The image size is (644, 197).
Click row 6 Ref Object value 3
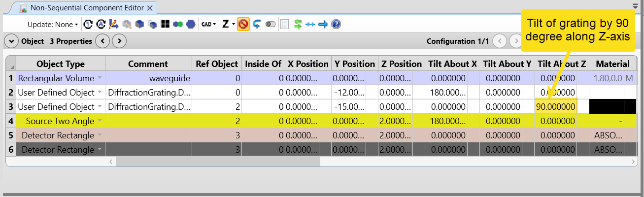coord(217,149)
